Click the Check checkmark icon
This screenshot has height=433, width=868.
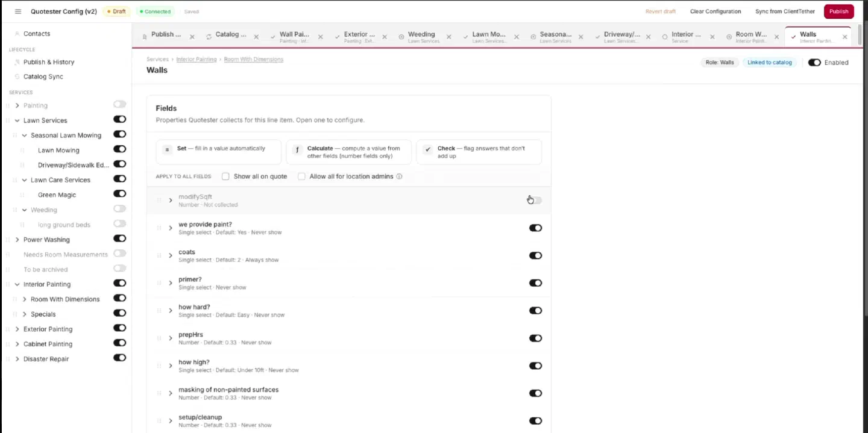pos(427,149)
